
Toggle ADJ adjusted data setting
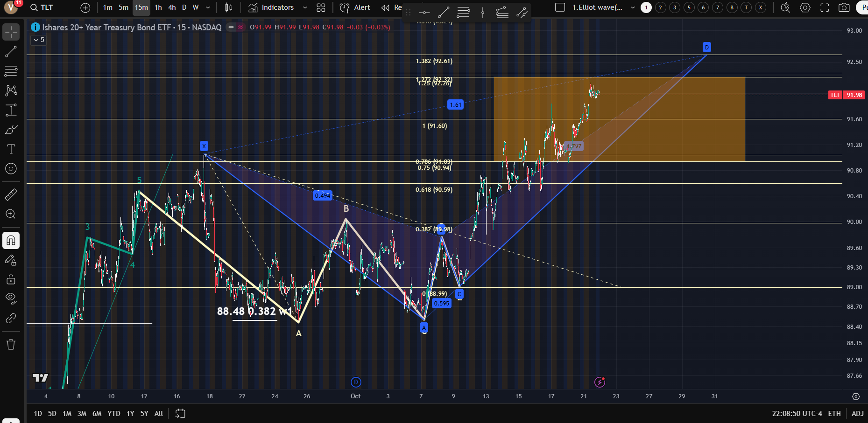(x=857, y=414)
